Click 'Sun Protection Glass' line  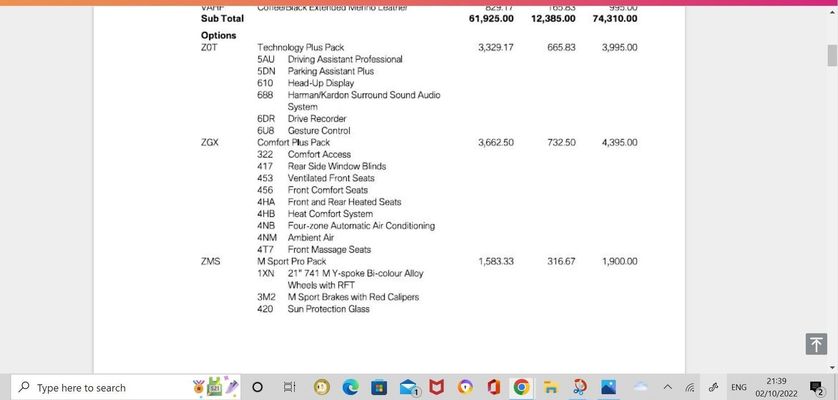(x=329, y=309)
